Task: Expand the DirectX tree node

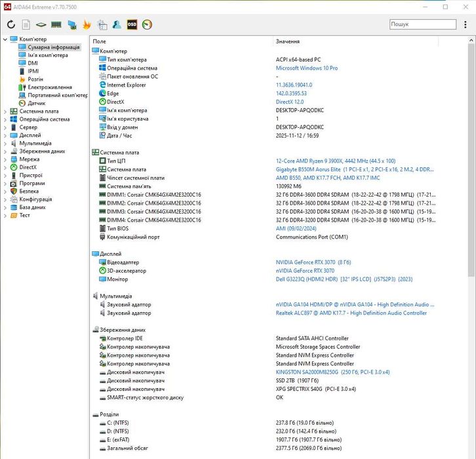Action: pyautogui.click(x=5, y=168)
